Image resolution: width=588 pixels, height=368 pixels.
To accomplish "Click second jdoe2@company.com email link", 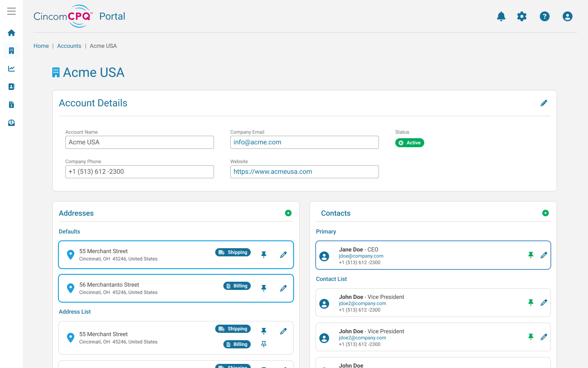I will pos(363,338).
